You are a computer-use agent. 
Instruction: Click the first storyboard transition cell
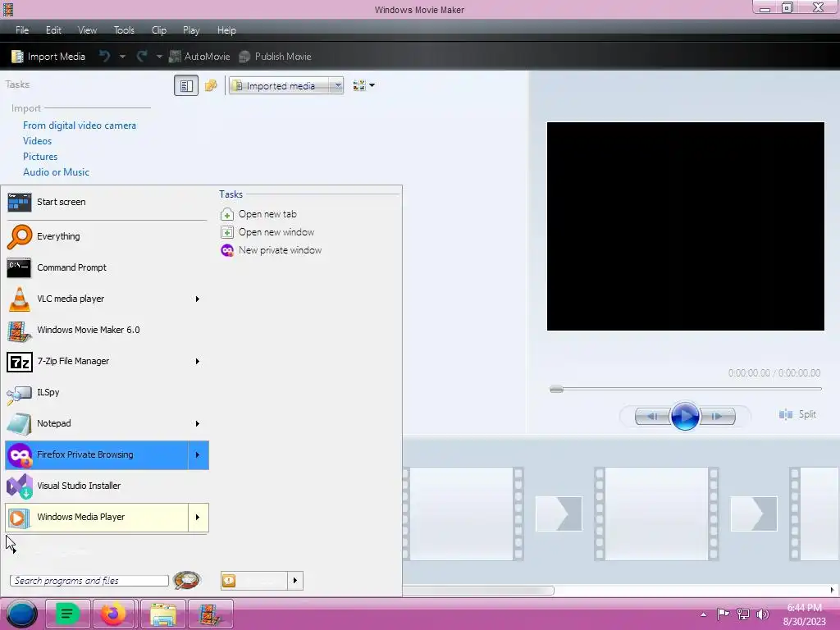coord(559,514)
